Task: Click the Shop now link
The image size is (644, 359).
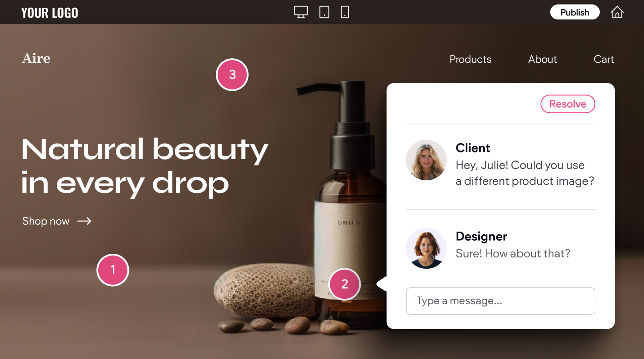Action: (46, 221)
